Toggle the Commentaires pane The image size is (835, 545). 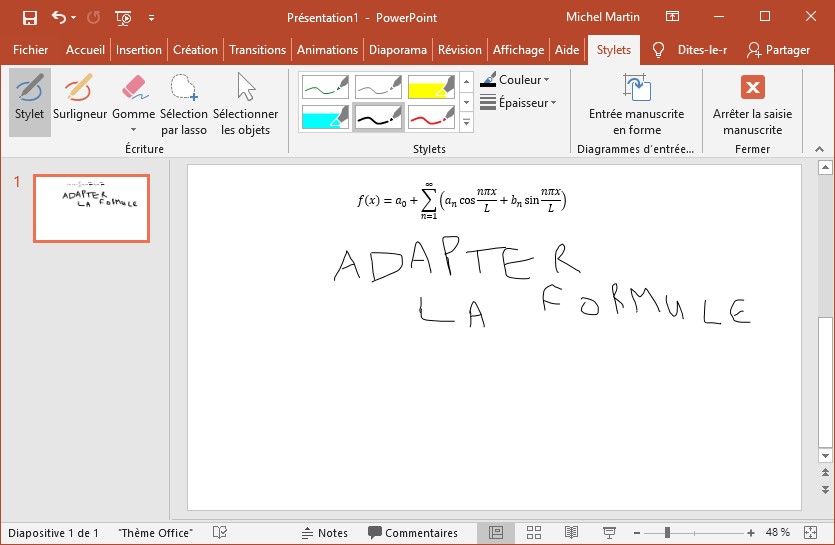[x=412, y=533]
